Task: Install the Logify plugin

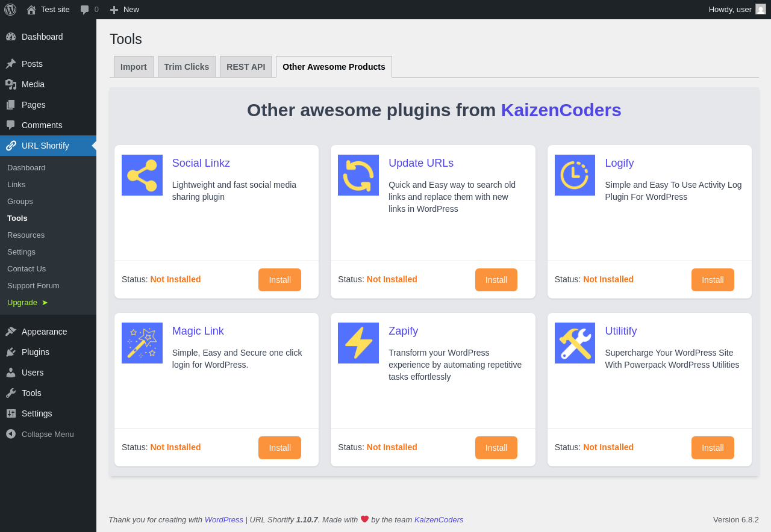Action: point(713,280)
